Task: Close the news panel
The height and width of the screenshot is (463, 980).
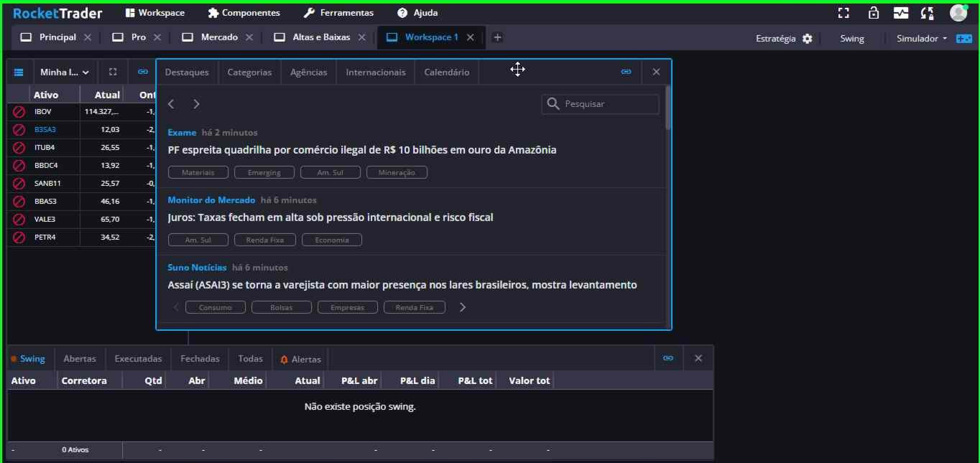Action: click(656, 73)
